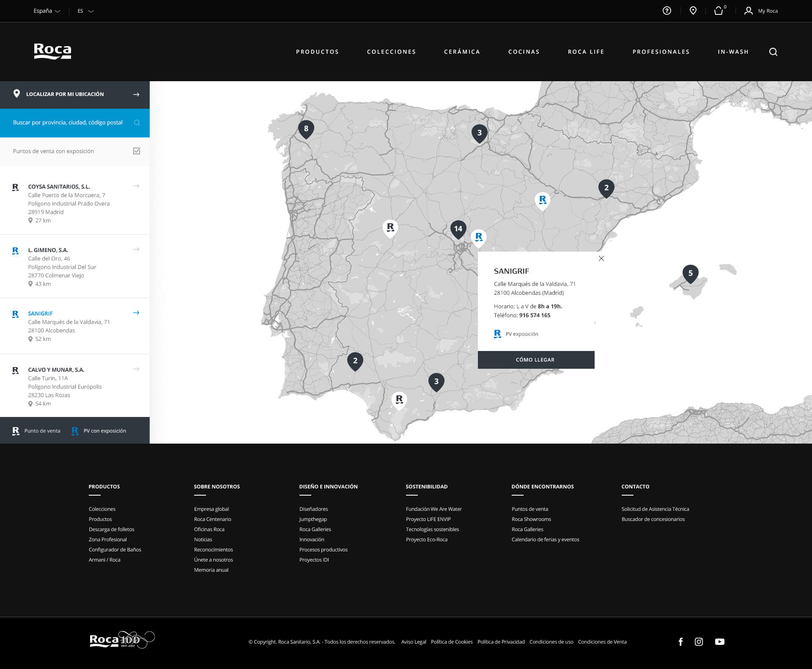This screenshot has width=812, height=669.
Task: Expand the ES language dropdown
Action: [85, 11]
